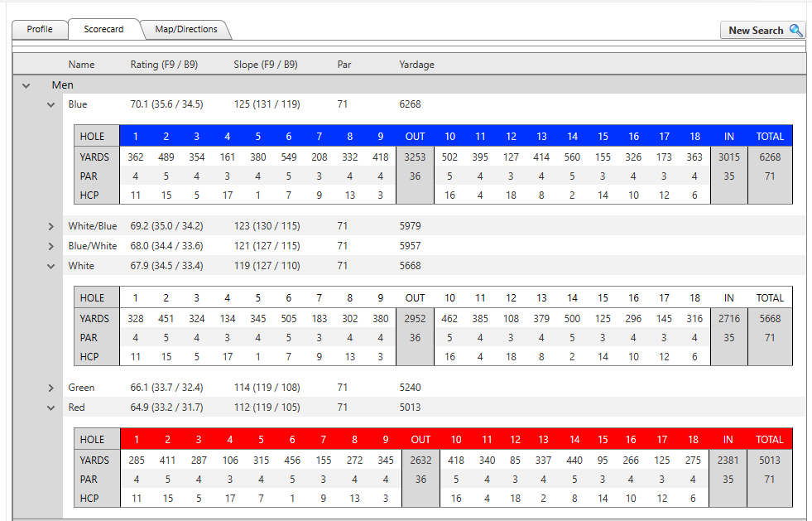812x521 pixels.
Task: Collapse the Men tee group
Action: [x=26, y=85]
